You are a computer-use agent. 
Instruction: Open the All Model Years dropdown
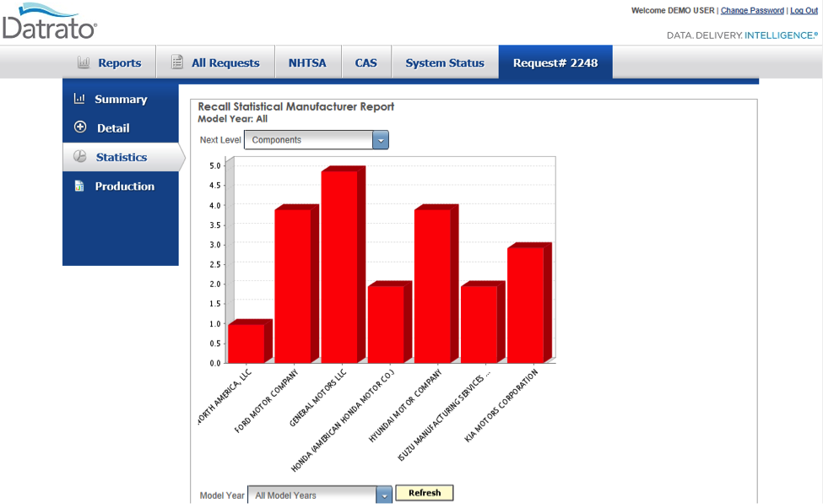(x=320, y=495)
